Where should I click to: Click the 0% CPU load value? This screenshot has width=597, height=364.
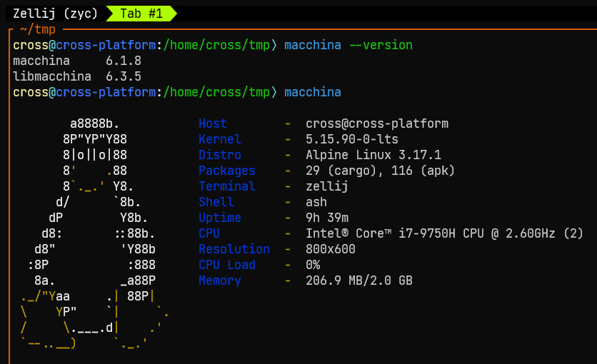[x=313, y=265]
